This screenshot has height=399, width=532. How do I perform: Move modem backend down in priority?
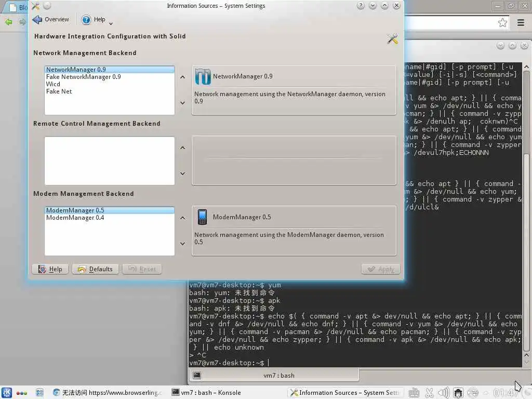tap(182, 244)
